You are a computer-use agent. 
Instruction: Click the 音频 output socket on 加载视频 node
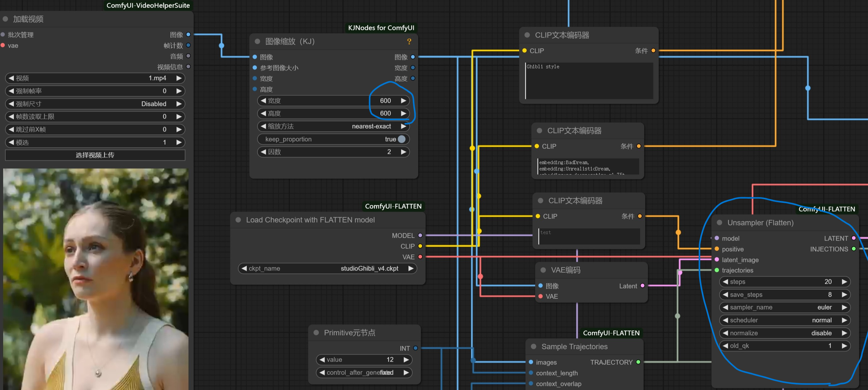pos(188,56)
